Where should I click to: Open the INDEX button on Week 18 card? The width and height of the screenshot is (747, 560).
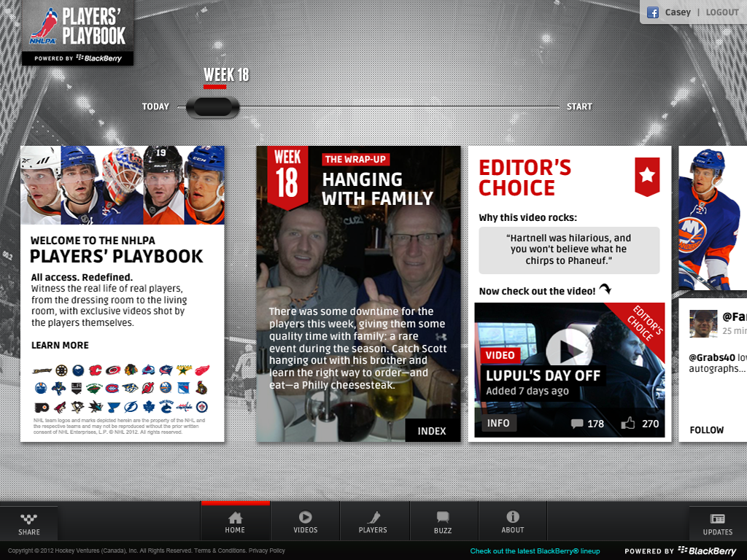[x=432, y=430]
